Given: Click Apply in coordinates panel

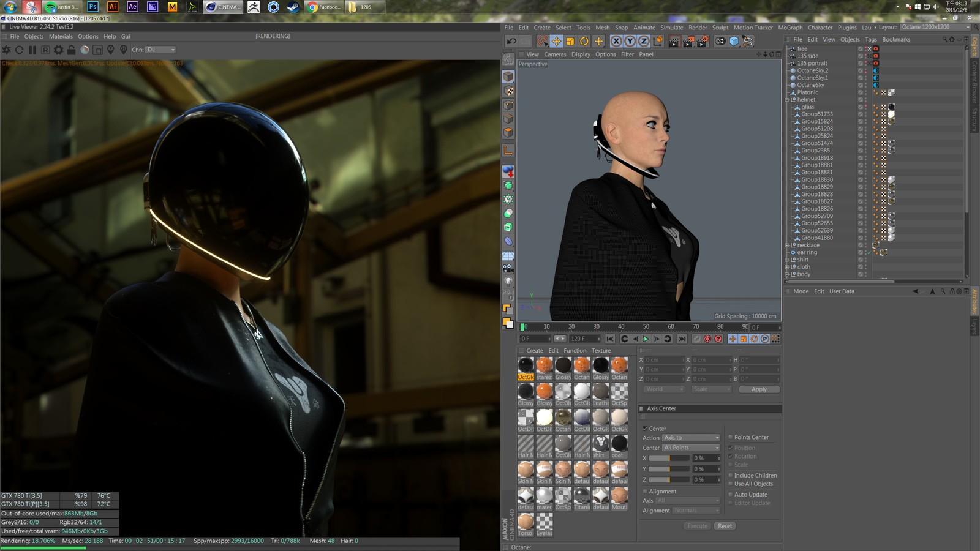Looking at the screenshot, I should [759, 389].
